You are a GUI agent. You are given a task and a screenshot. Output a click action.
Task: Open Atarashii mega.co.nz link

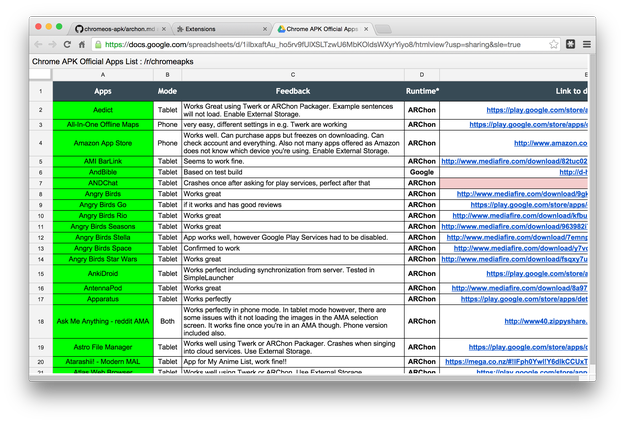(516, 361)
